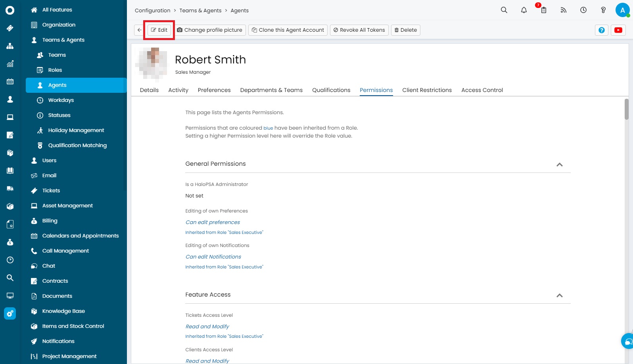Click the search magnifier icon in top bar
The height and width of the screenshot is (364, 633).
(504, 10)
